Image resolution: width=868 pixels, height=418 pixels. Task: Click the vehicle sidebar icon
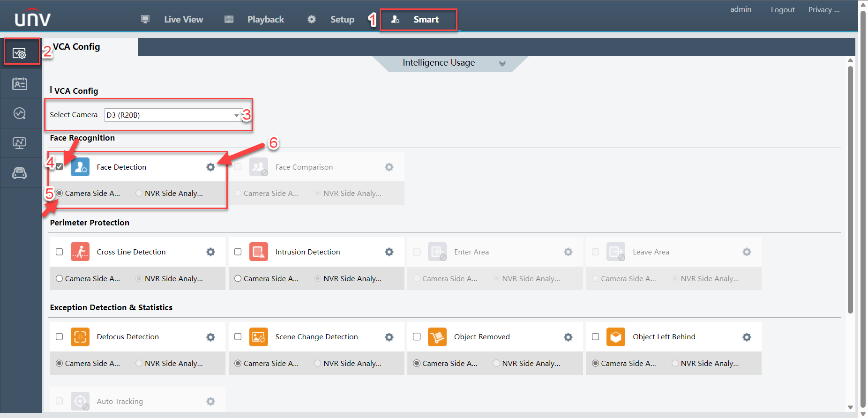pos(20,173)
